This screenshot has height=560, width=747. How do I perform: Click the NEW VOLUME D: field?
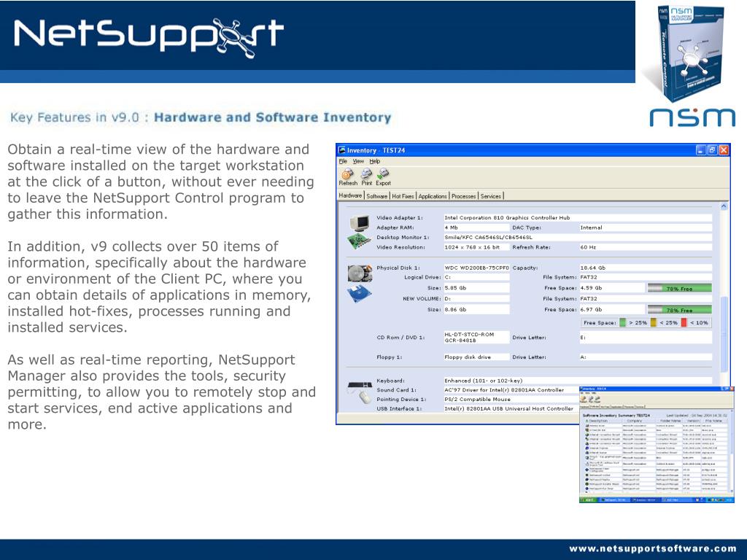476,298
